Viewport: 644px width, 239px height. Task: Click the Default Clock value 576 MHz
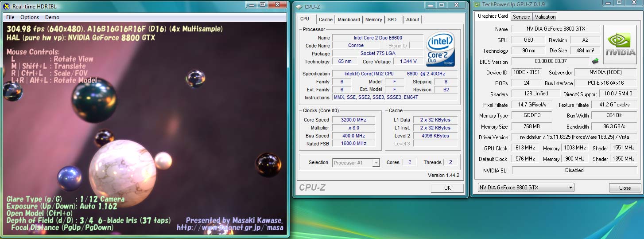click(x=526, y=159)
